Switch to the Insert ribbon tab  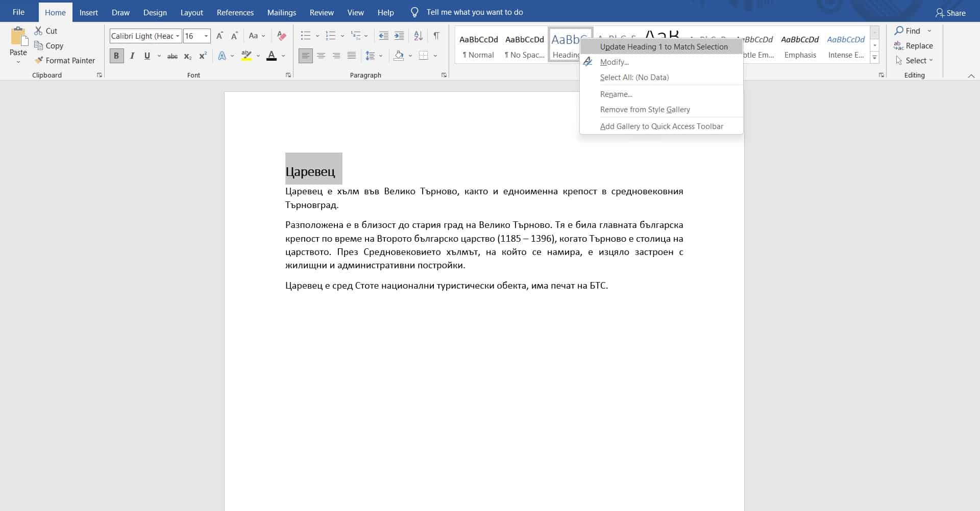[89, 12]
